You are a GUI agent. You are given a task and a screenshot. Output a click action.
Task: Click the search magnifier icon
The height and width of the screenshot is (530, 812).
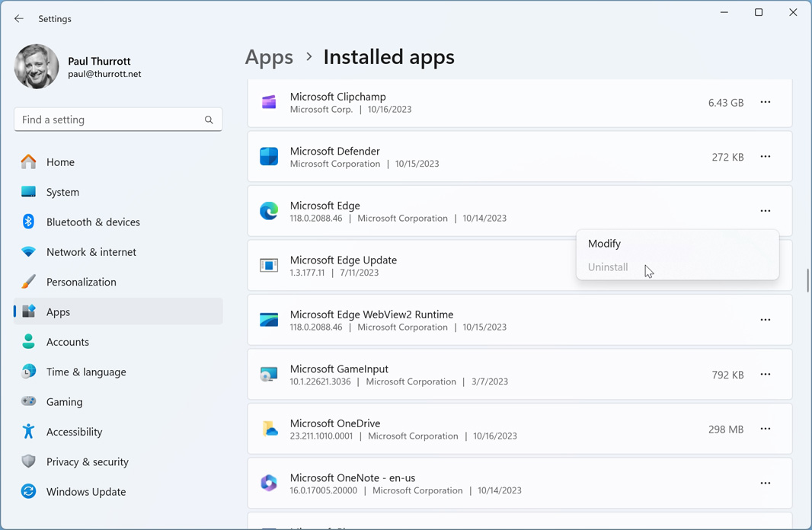[x=209, y=120]
